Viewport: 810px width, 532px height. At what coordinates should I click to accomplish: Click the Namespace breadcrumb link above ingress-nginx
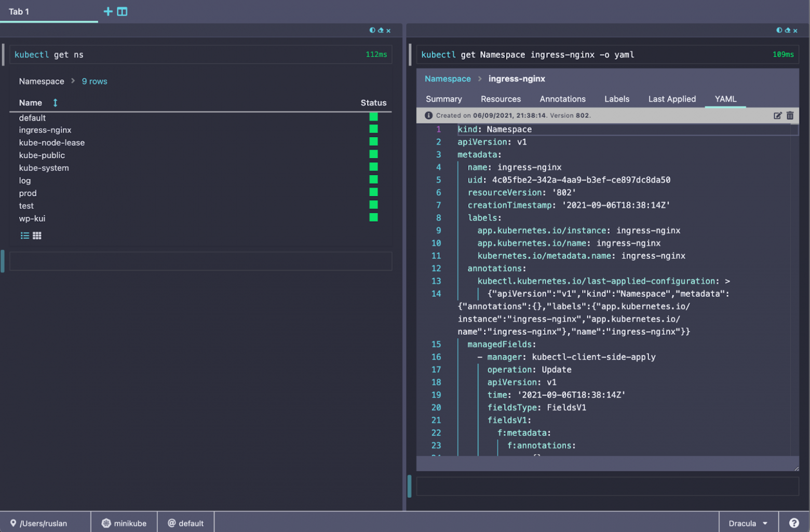448,79
